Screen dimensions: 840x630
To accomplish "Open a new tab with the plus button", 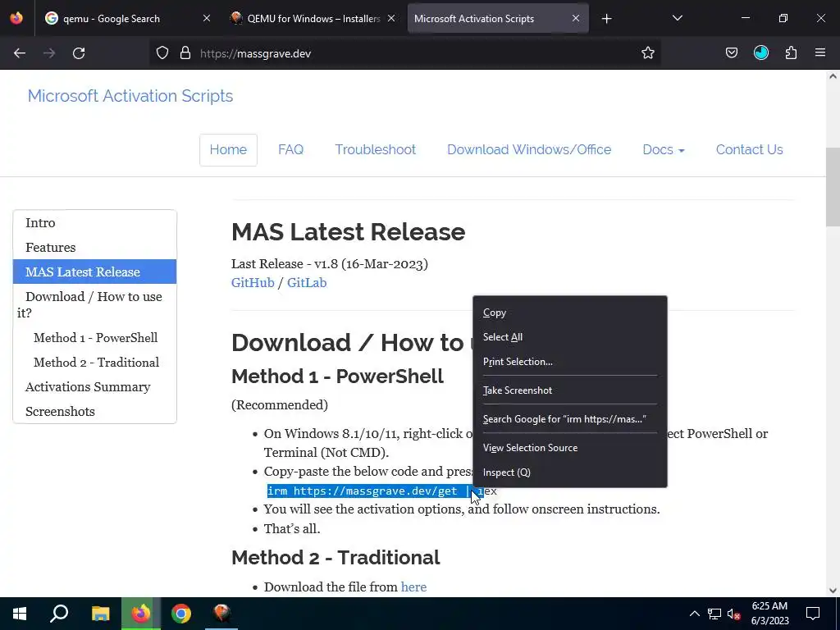I will point(606,19).
